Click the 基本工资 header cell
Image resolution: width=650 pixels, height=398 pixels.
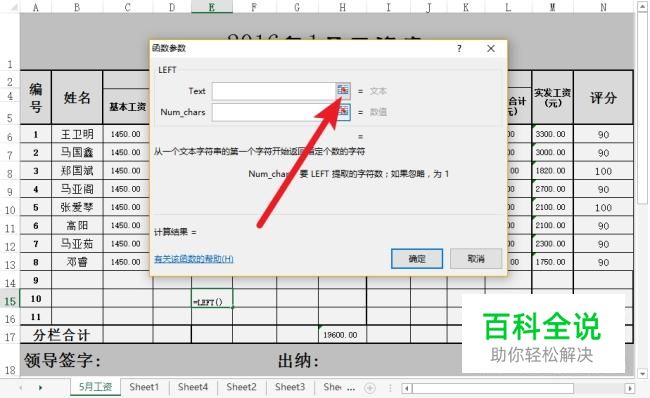[x=128, y=107]
